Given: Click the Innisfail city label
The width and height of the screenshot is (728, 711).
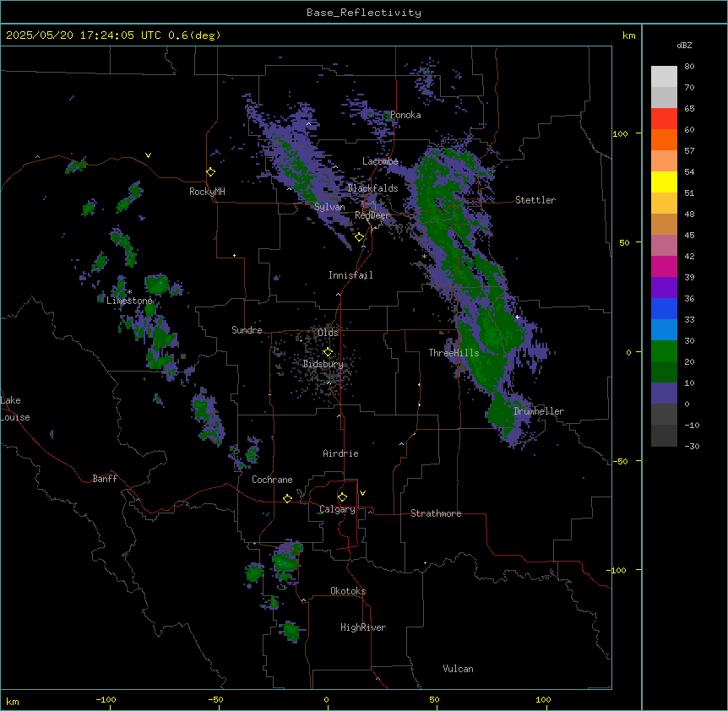Looking at the screenshot, I should (x=350, y=275).
